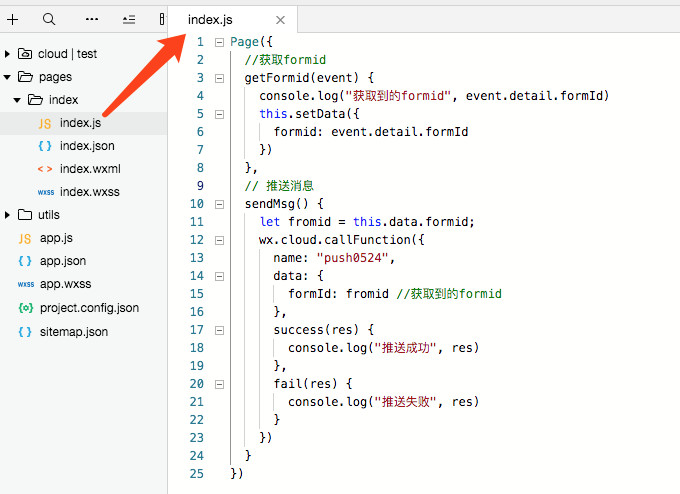Click the braces icon beside app.json

point(25,261)
